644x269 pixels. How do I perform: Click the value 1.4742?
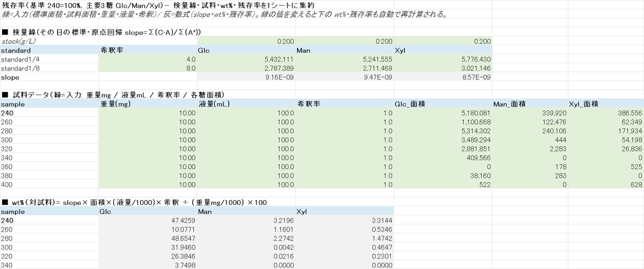(344, 238)
